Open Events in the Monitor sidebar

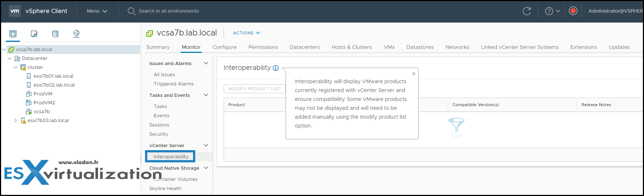pos(161,116)
